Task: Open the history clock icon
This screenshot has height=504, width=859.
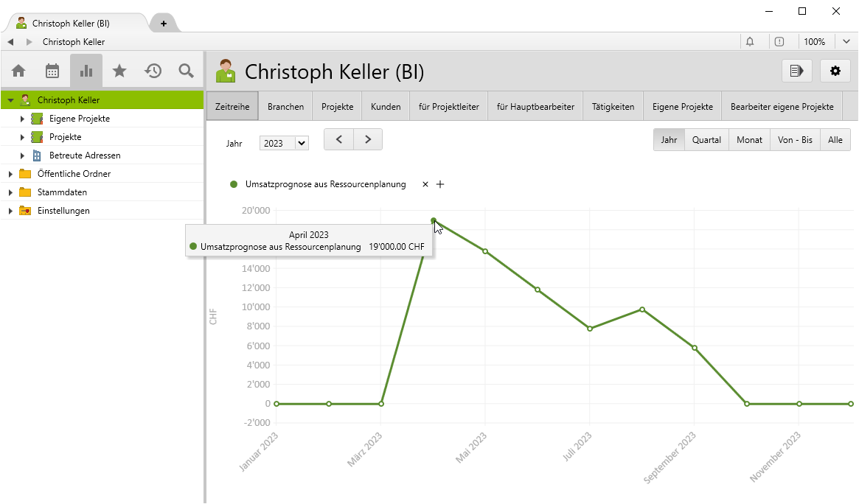Action: pyautogui.click(x=153, y=71)
